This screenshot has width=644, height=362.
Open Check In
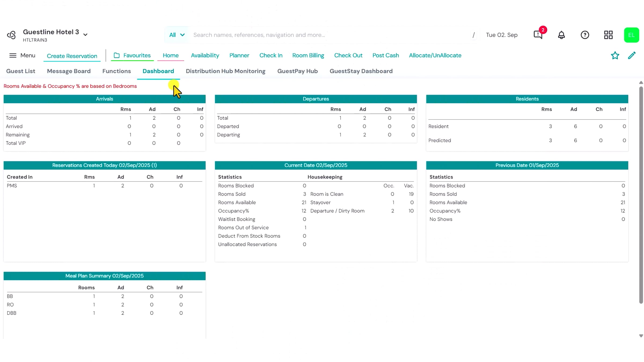click(271, 55)
